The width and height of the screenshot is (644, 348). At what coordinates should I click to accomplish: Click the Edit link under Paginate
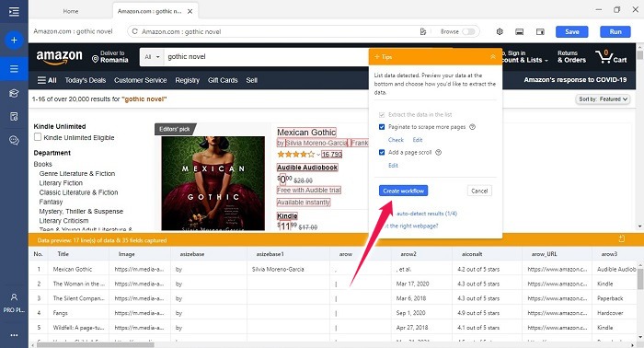418,140
